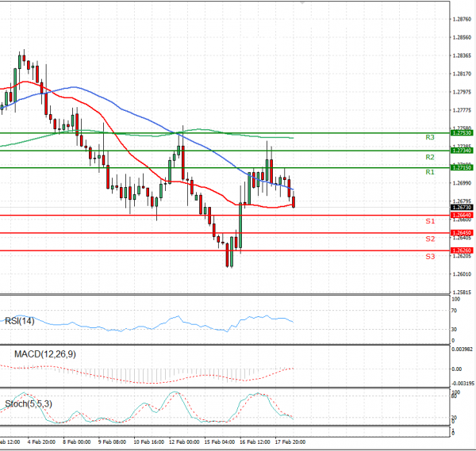Click the 1.28560 price axis label
Image resolution: width=476 pixels, height=451 pixels.
(x=462, y=37)
